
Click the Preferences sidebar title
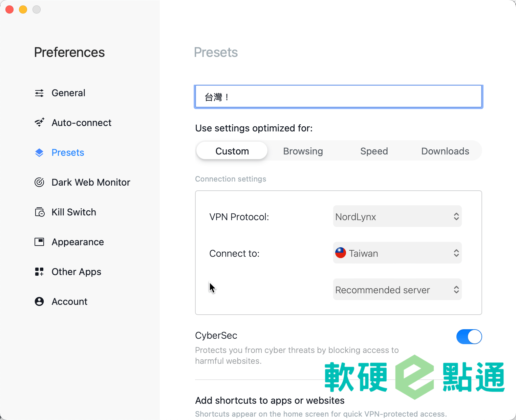(x=69, y=52)
